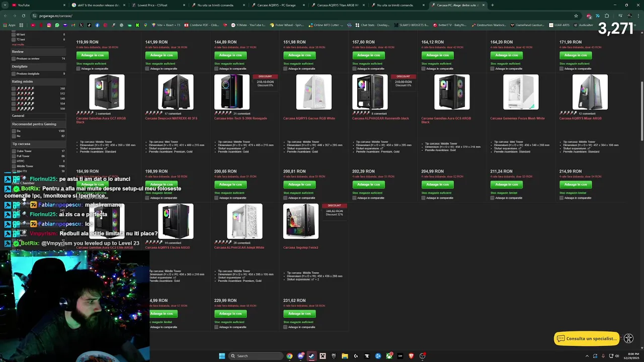
Task: Open File Explorer from the taskbar
Action: click(345, 356)
